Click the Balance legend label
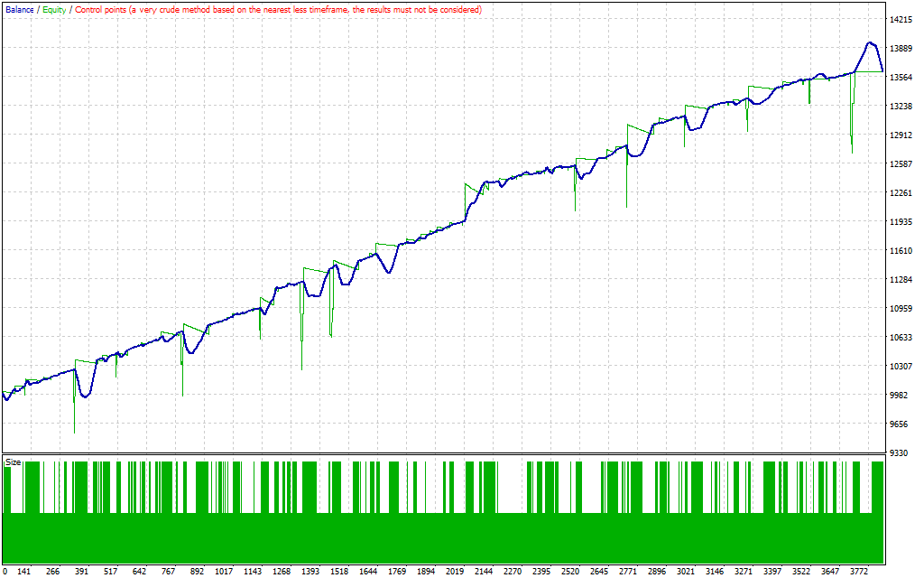This screenshot has height=578, width=924. click(x=19, y=9)
